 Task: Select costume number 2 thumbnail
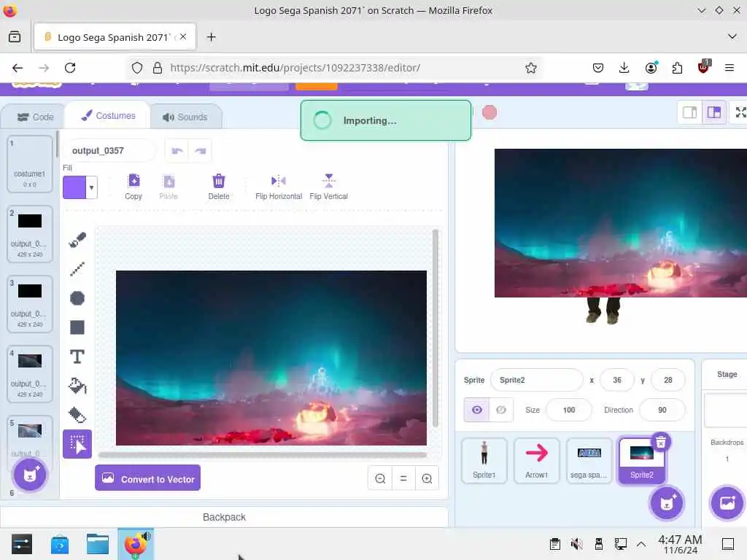click(29, 234)
